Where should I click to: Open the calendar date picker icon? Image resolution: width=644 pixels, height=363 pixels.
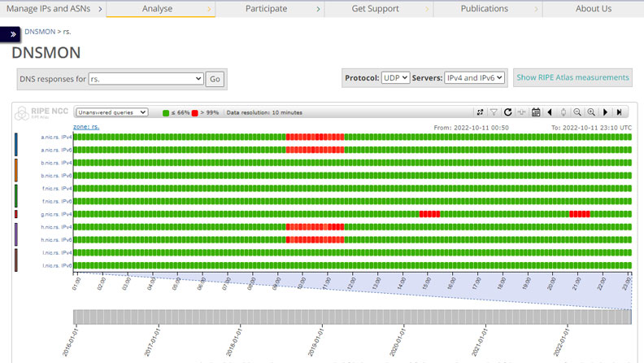coord(536,112)
